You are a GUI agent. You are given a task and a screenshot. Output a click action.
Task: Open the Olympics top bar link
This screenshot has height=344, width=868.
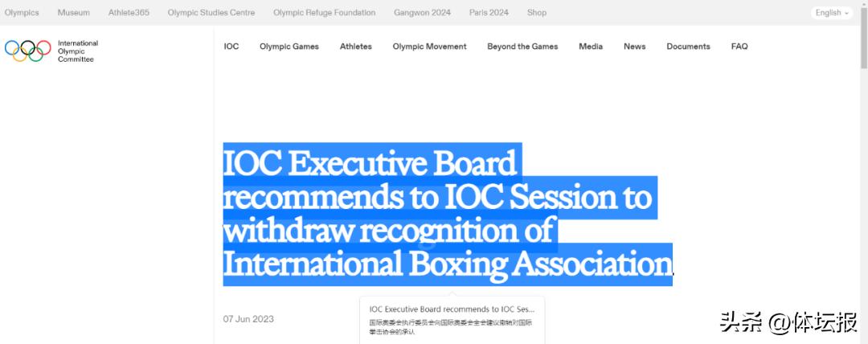tap(22, 13)
